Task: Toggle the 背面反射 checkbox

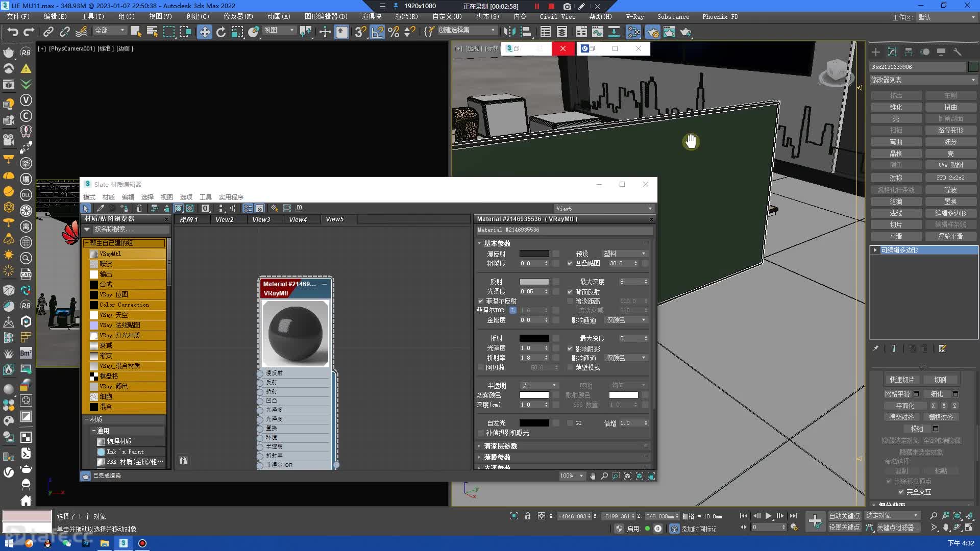Action: (x=570, y=292)
